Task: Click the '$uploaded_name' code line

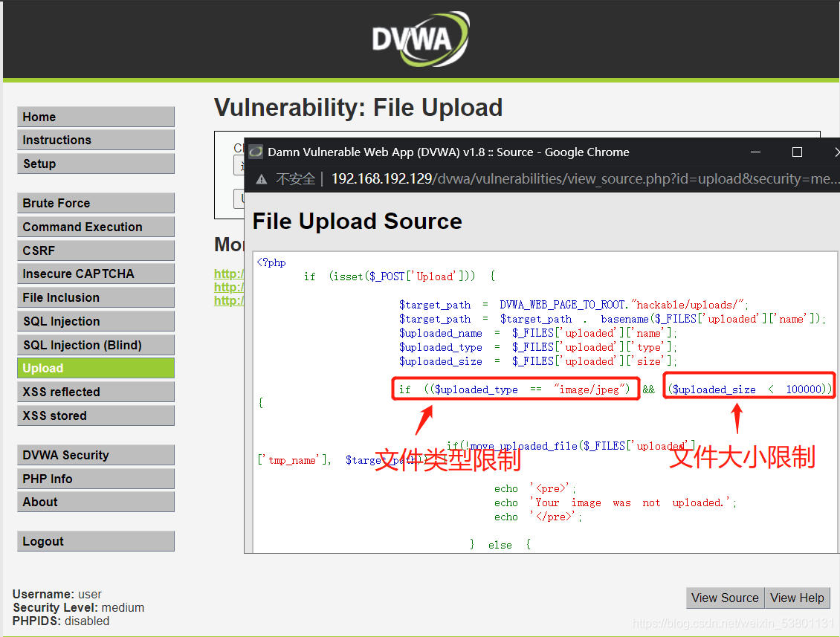Action: 538,333
